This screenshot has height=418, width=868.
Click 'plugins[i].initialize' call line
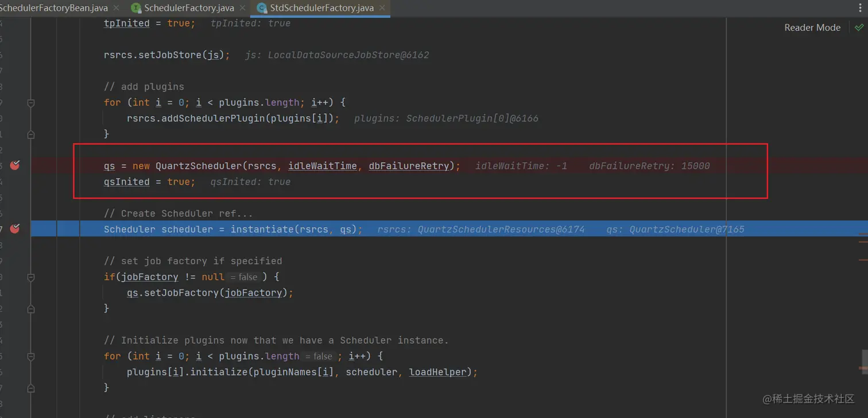(x=303, y=372)
